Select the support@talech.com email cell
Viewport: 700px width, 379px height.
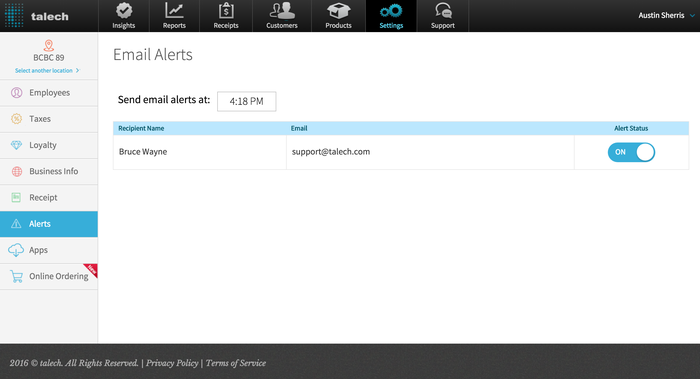click(430, 152)
